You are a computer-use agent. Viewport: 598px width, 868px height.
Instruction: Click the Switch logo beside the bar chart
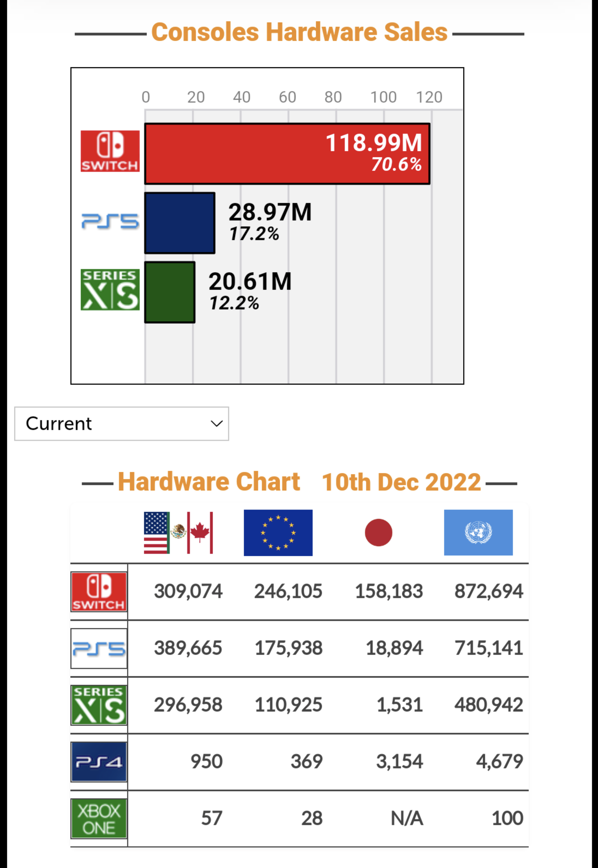click(110, 151)
